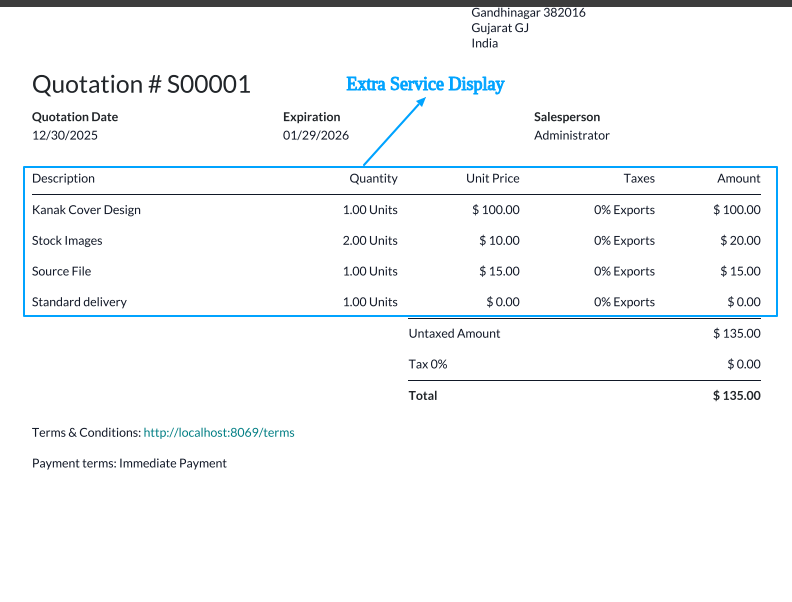Click the Expiration date 01/29/2026
792x602 pixels.
tap(316, 135)
